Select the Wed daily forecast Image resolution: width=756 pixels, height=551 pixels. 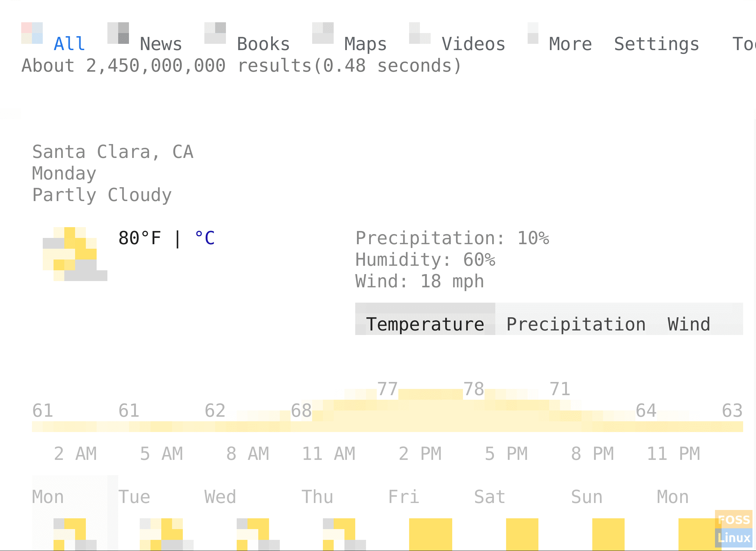pyautogui.click(x=220, y=497)
